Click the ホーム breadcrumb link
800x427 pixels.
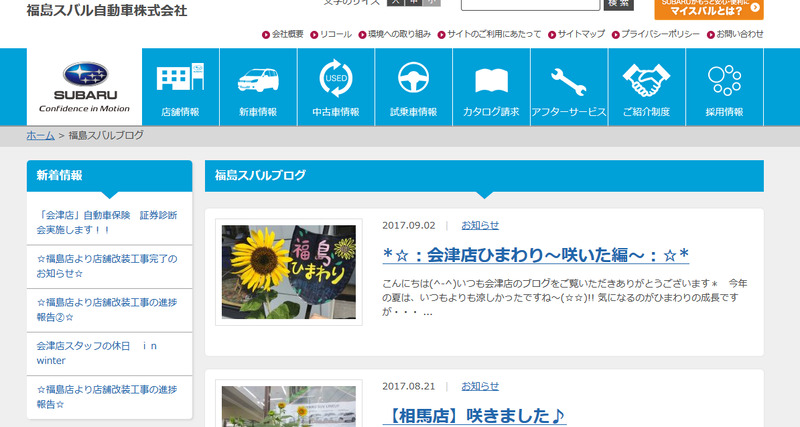coord(40,136)
